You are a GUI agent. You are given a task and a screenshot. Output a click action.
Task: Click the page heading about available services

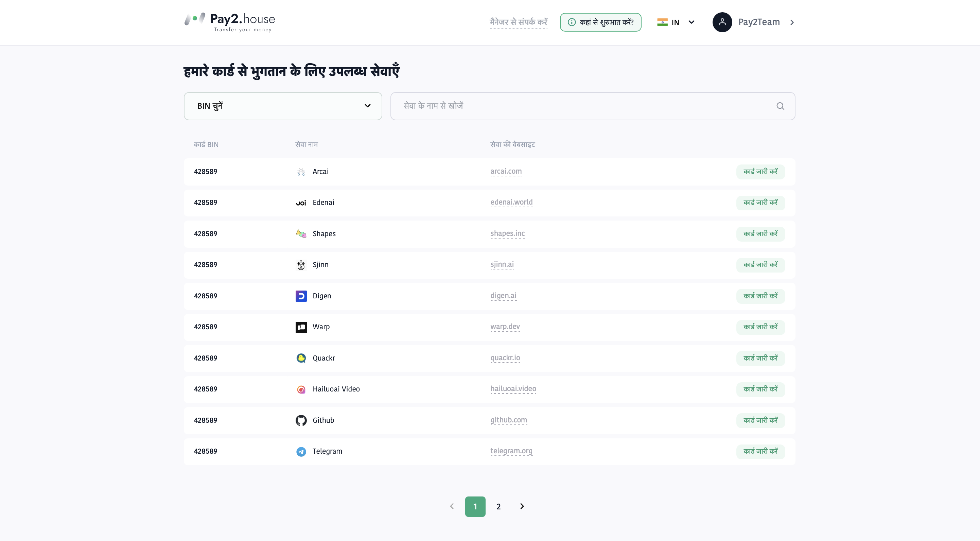coord(292,71)
